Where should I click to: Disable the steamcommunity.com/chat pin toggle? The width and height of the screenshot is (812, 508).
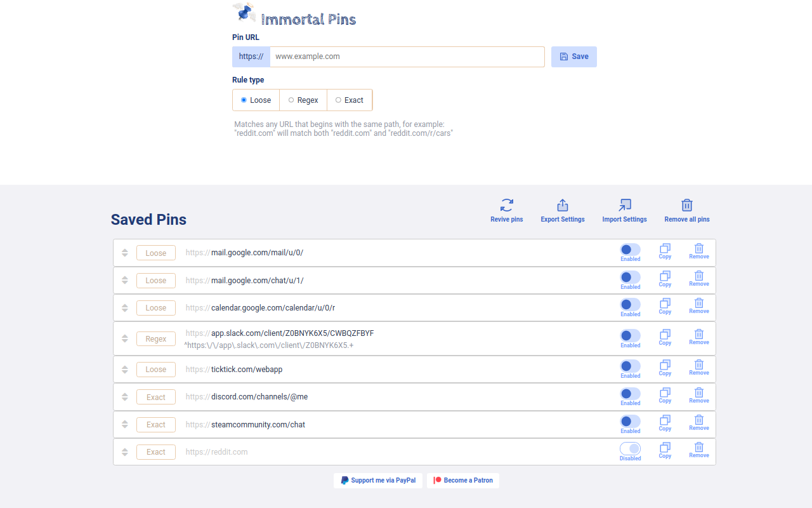point(630,422)
